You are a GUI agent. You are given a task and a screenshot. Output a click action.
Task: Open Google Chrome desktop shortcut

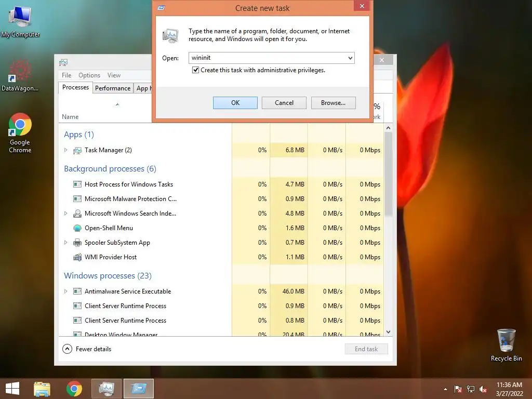20,133
